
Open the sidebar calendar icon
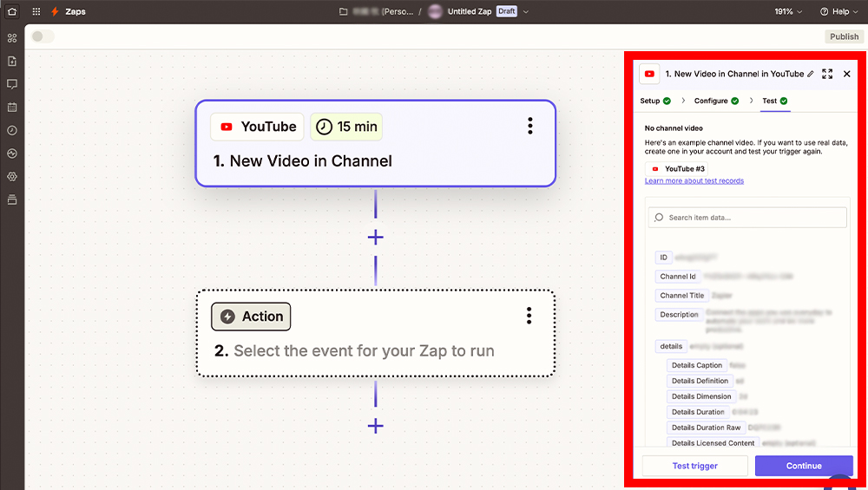point(12,108)
